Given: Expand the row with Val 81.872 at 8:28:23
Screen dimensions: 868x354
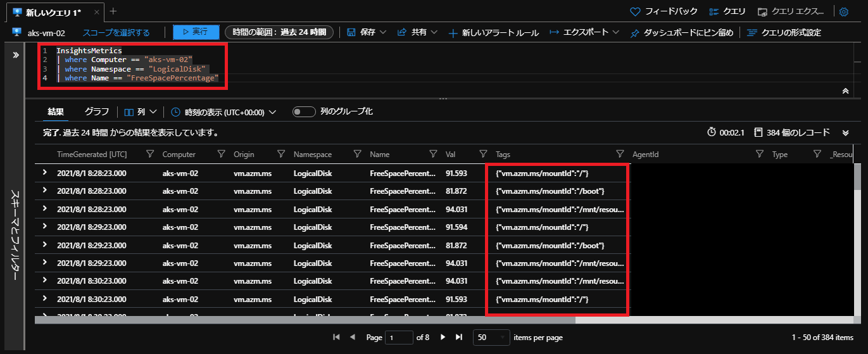Looking at the screenshot, I should click(x=45, y=191).
